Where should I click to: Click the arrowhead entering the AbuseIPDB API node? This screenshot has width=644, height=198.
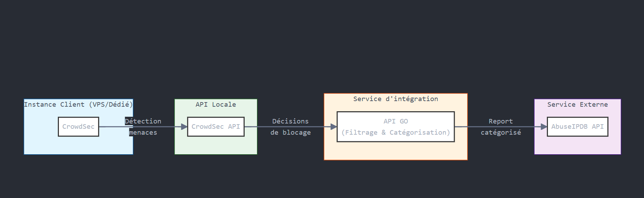[x=544, y=127]
